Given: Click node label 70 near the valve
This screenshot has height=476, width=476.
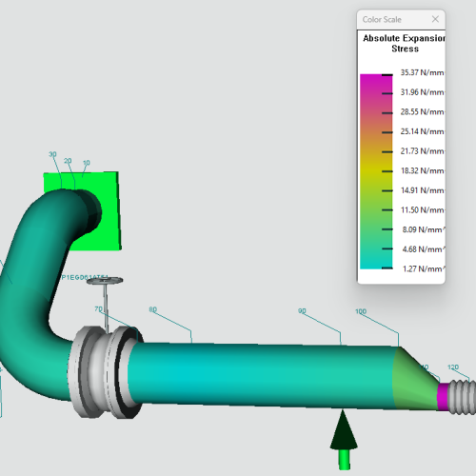Looking at the screenshot, I should [x=98, y=308].
